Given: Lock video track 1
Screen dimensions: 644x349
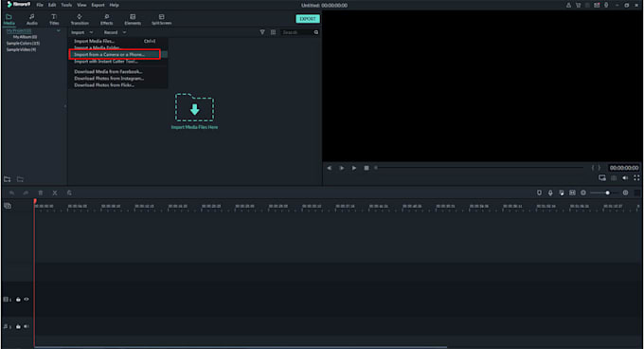Looking at the screenshot, I should pos(18,300).
